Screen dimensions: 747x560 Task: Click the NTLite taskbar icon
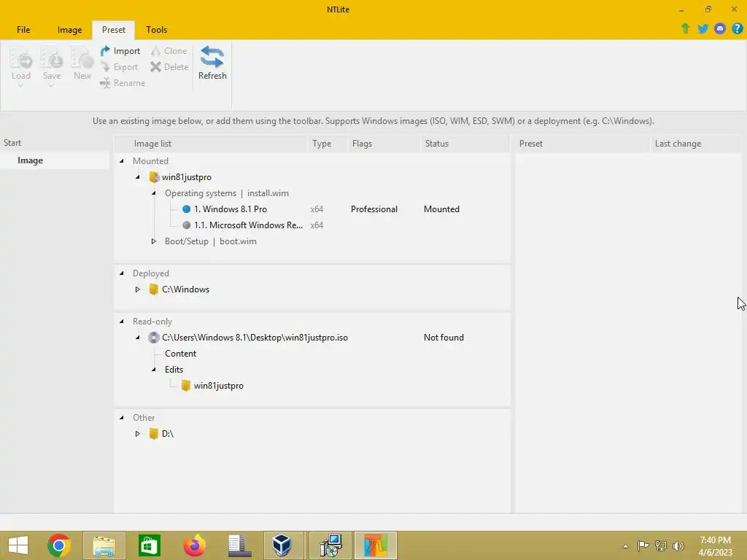(x=376, y=545)
